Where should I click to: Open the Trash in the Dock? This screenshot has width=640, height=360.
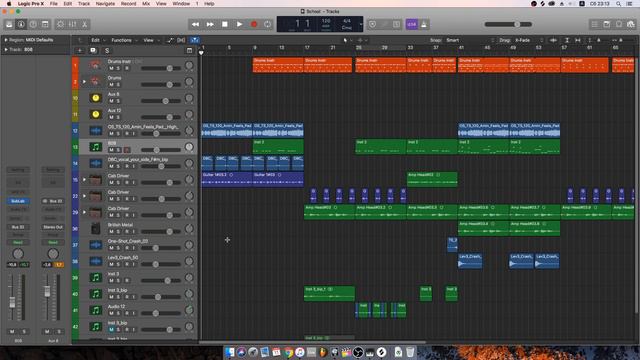click(410, 352)
